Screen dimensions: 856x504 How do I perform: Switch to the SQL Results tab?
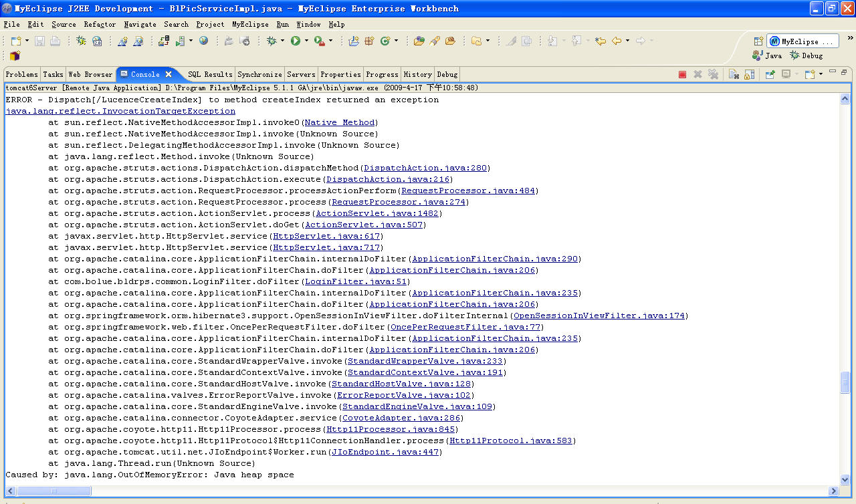pyautogui.click(x=209, y=74)
